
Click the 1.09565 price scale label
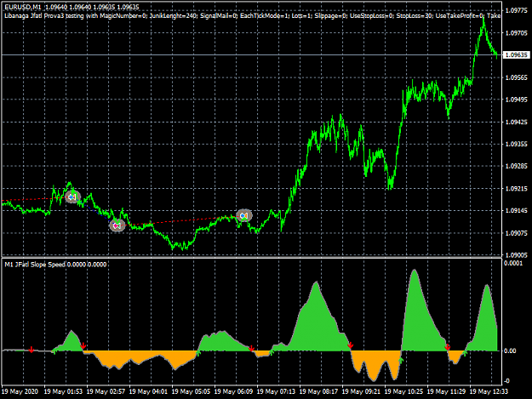click(x=517, y=77)
